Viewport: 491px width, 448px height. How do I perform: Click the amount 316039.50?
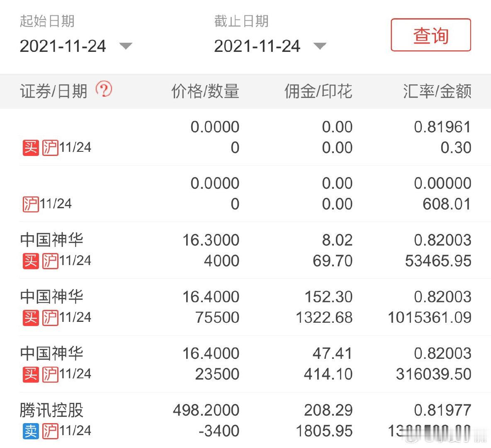tap(434, 375)
